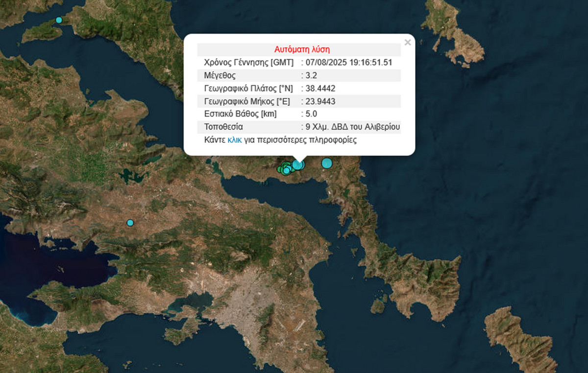
Task: Open the 'κλικ' link for more information
Action: (x=234, y=140)
